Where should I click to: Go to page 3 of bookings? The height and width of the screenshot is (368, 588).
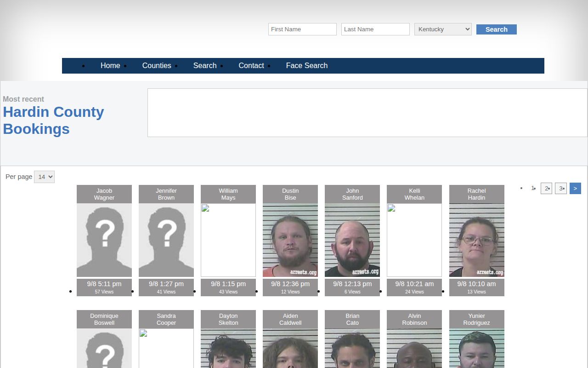(x=561, y=188)
